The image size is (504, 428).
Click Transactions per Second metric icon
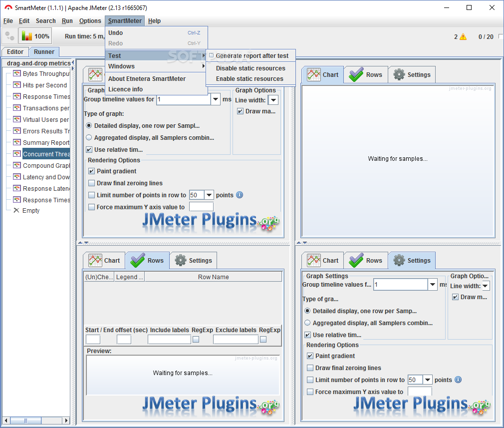16,108
